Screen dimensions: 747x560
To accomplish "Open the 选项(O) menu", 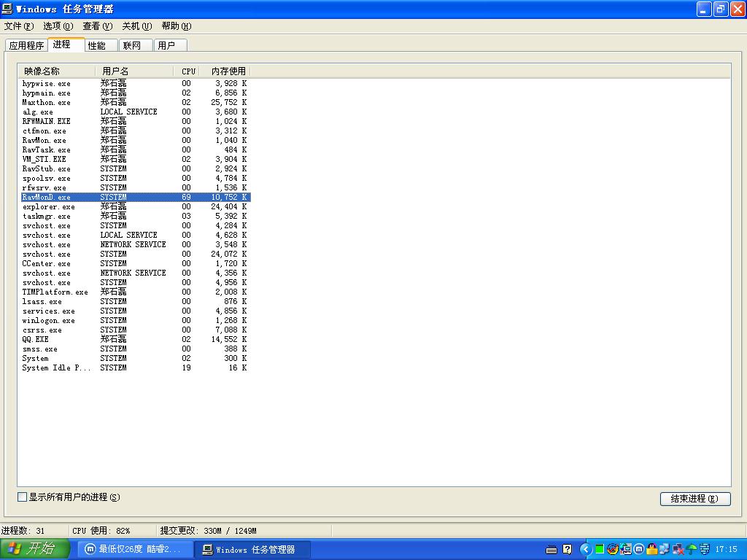I will pyautogui.click(x=58, y=26).
